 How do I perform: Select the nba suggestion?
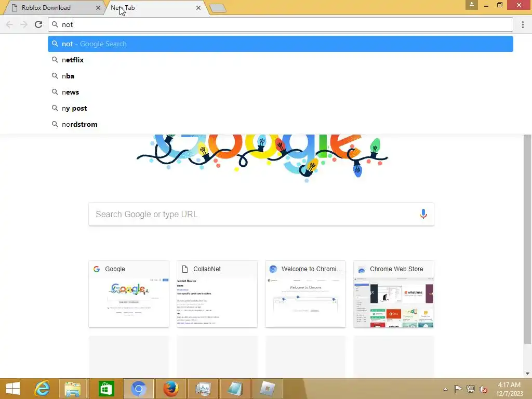coord(280,76)
